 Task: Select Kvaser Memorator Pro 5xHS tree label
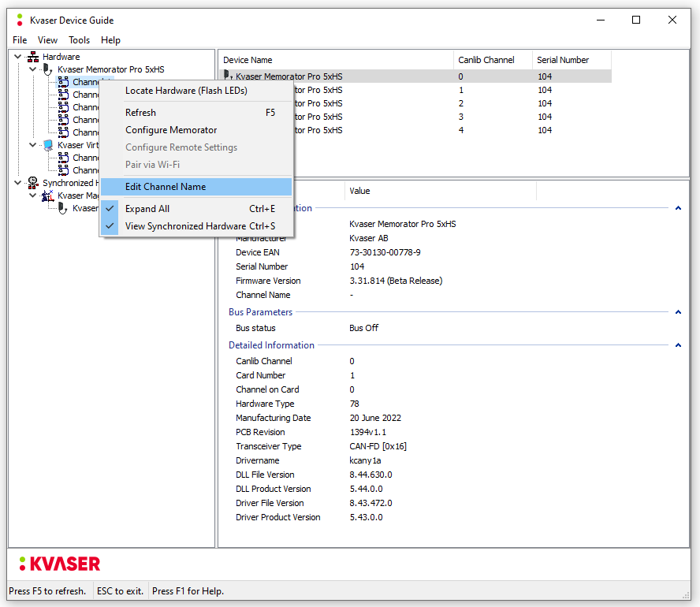110,69
